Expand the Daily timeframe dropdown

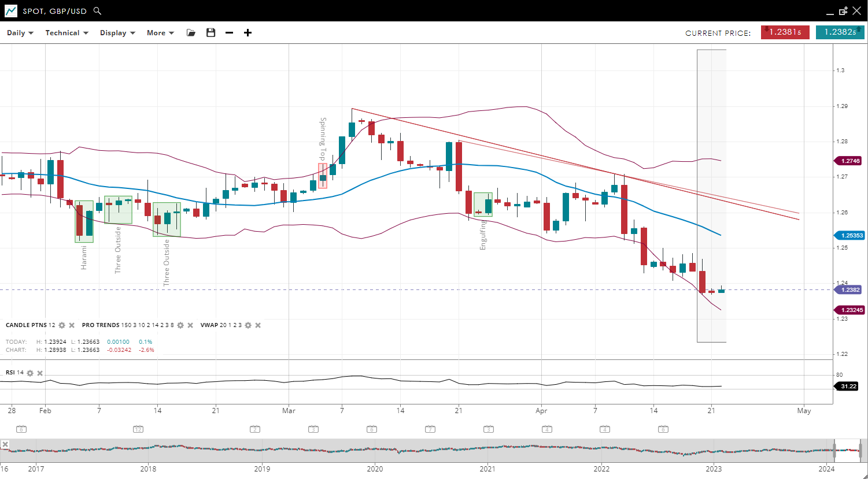[x=20, y=33]
